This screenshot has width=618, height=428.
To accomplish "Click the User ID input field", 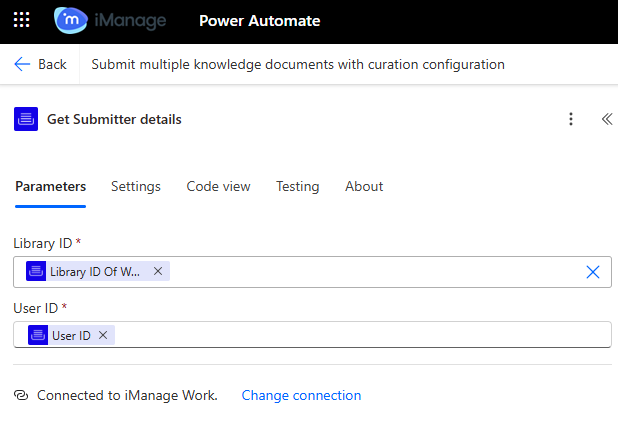I will pos(312,335).
